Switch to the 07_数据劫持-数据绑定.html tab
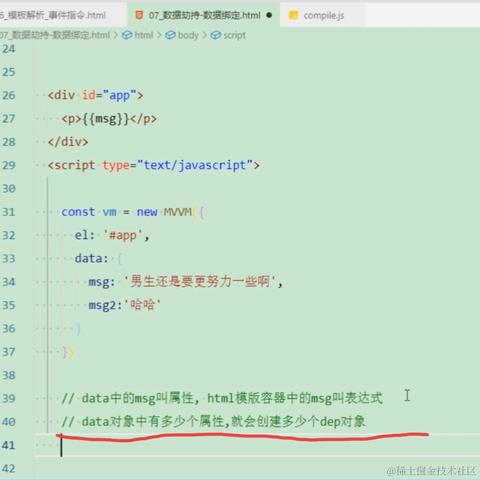This screenshot has width=480, height=480. [x=203, y=15]
